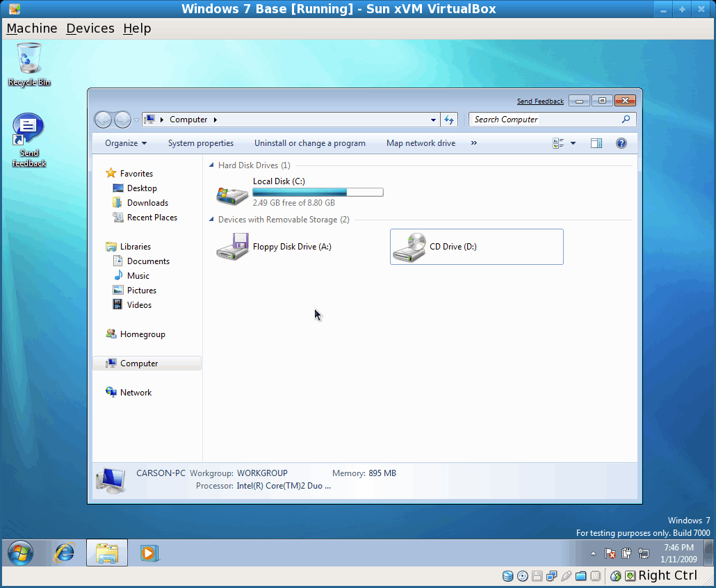Click VirtualBox network adapter status icon

coord(552,576)
